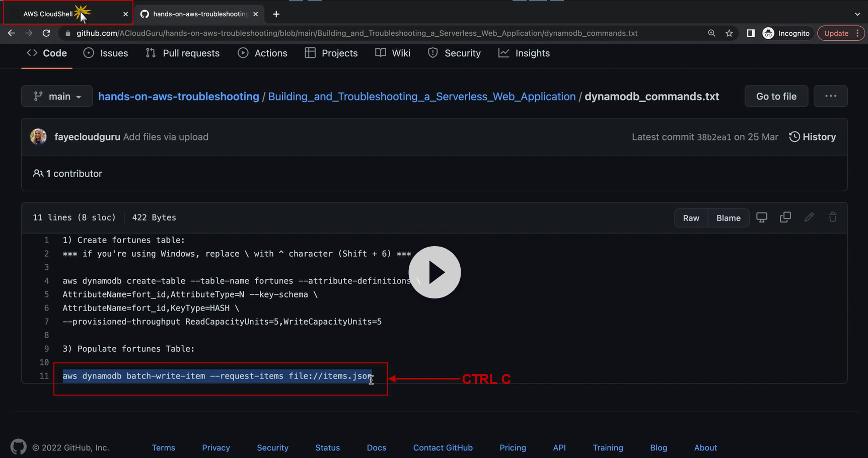The width and height of the screenshot is (868, 458).
Task: Switch to the AWS CloudShell tab
Action: (48, 14)
